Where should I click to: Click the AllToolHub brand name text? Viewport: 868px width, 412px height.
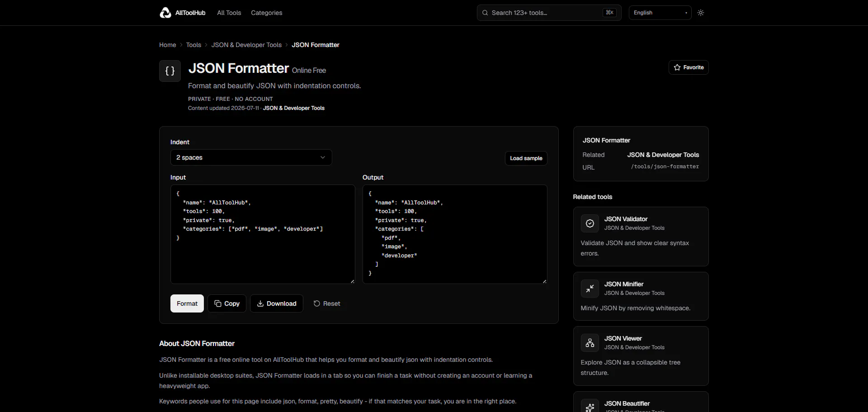tap(190, 13)
